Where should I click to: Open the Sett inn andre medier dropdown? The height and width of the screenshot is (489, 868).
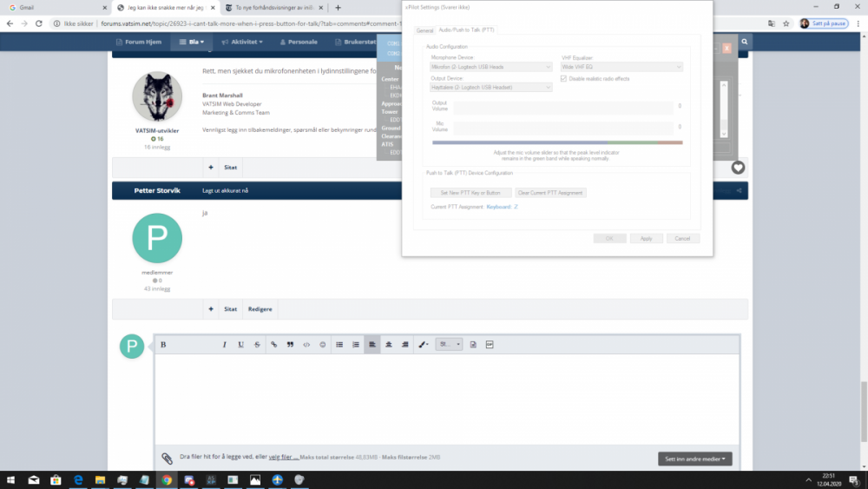(x=694, y=458)
